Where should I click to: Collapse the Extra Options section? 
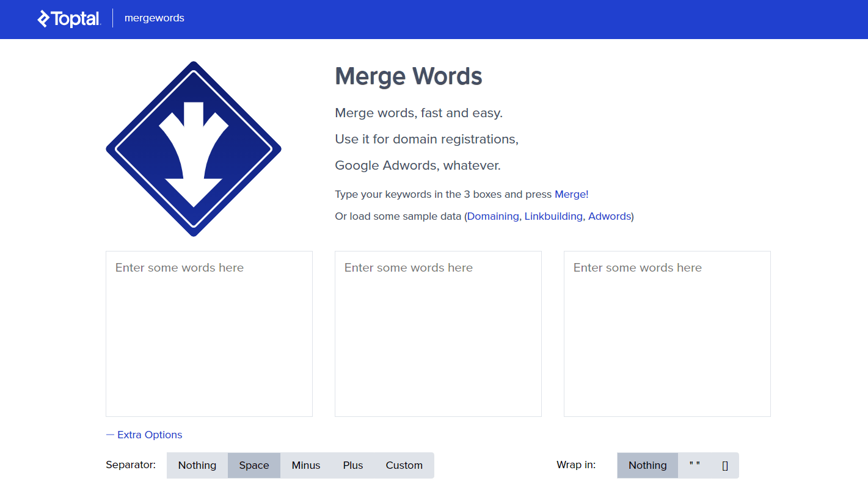coord(144,435)
